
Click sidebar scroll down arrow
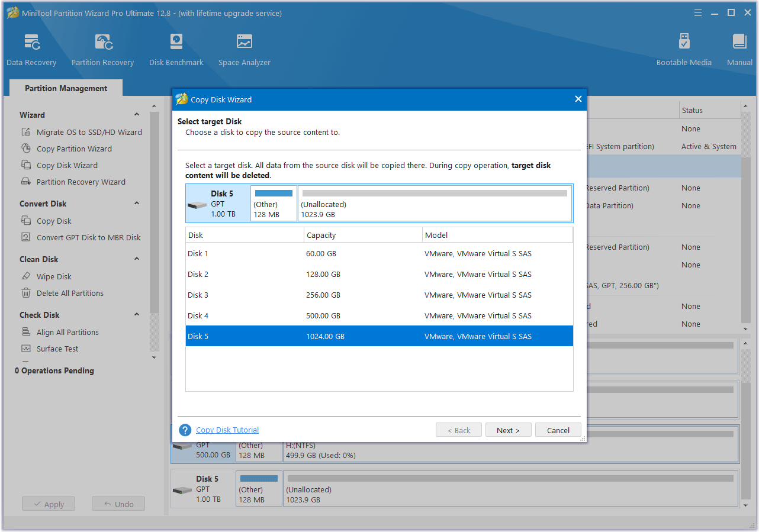[154, 357]
